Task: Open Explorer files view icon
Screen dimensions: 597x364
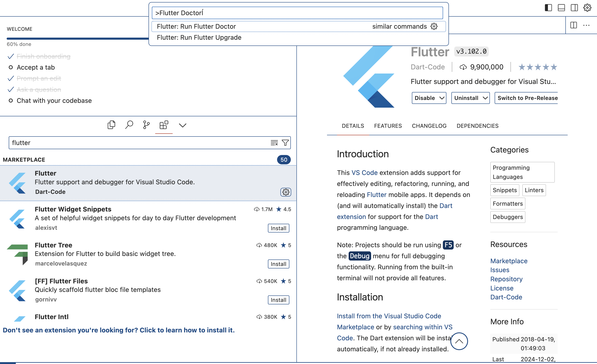Action: click(x=111, y=125)
